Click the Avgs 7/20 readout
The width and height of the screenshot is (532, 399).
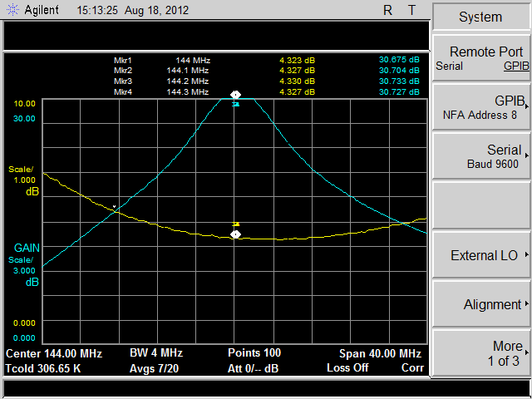pos(154,368)
